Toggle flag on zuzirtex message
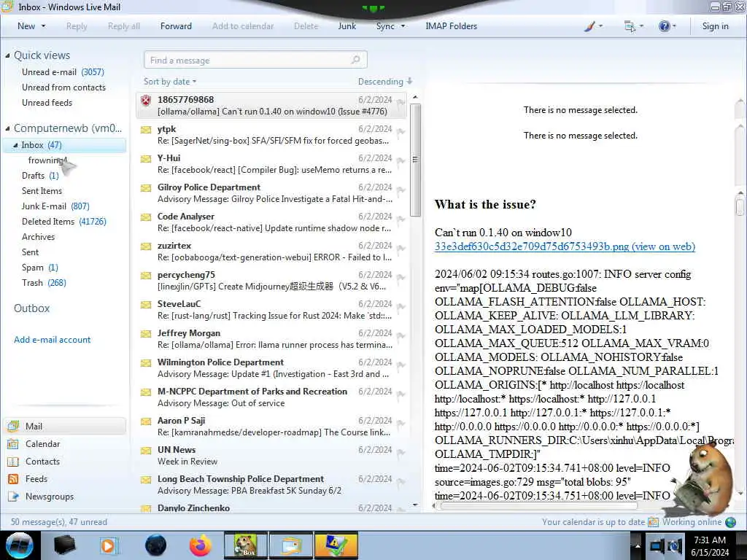The image size is (747, 560). click(x=400, y=249)
